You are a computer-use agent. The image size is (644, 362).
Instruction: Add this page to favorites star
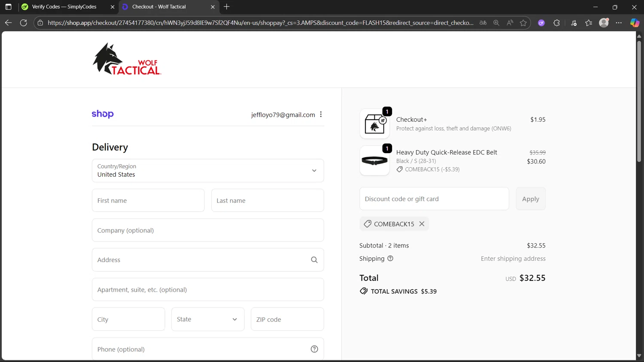point(523,23)
